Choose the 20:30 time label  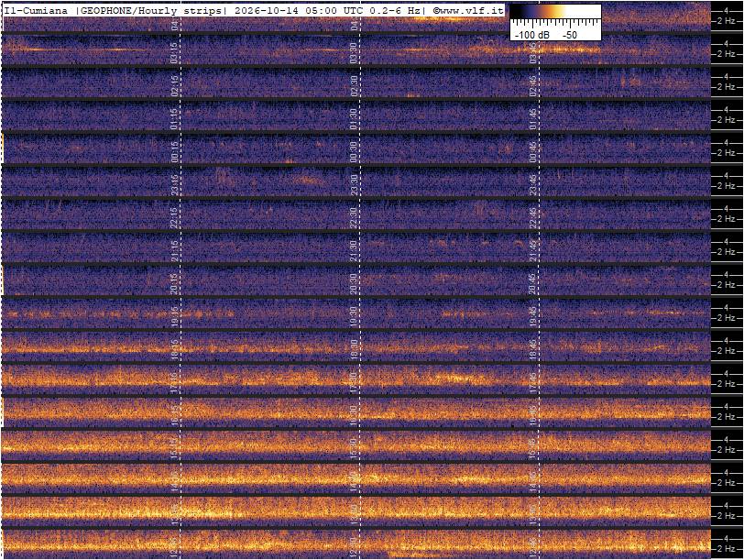(x=354, y=284)
